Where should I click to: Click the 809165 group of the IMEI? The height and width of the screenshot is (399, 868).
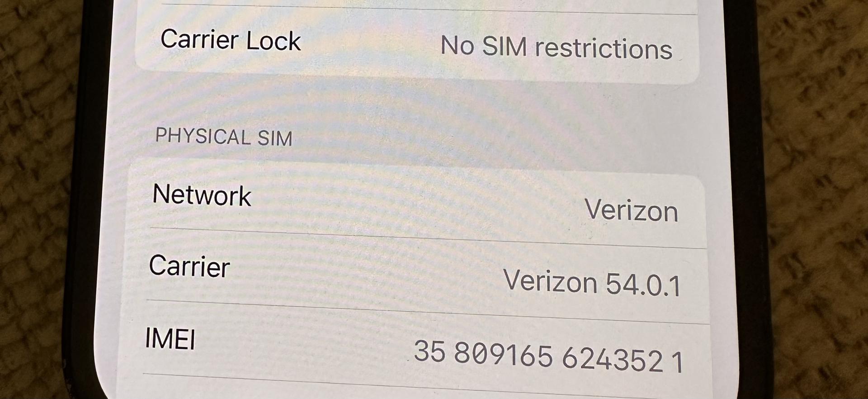[x=504, y=354]
